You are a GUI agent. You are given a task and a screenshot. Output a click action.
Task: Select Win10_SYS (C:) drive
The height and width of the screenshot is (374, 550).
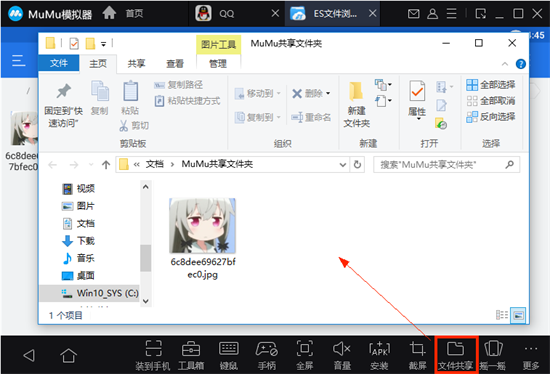pos(90,293)
